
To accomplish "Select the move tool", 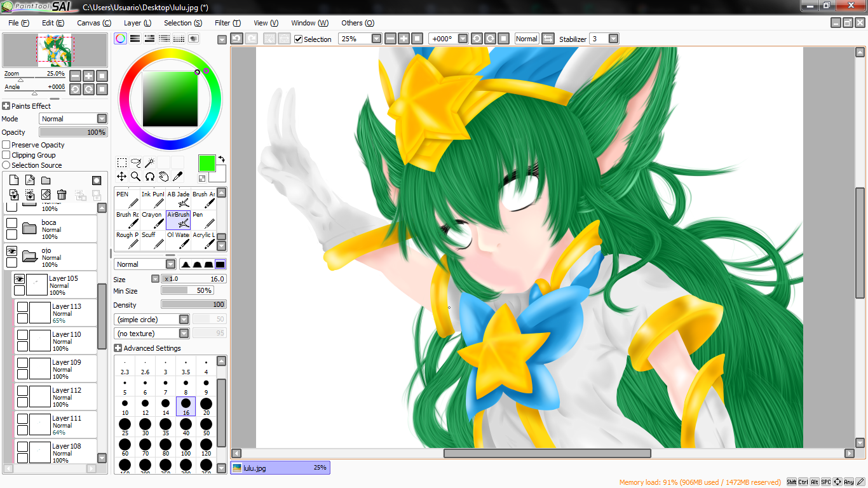I will pos(121,176).
